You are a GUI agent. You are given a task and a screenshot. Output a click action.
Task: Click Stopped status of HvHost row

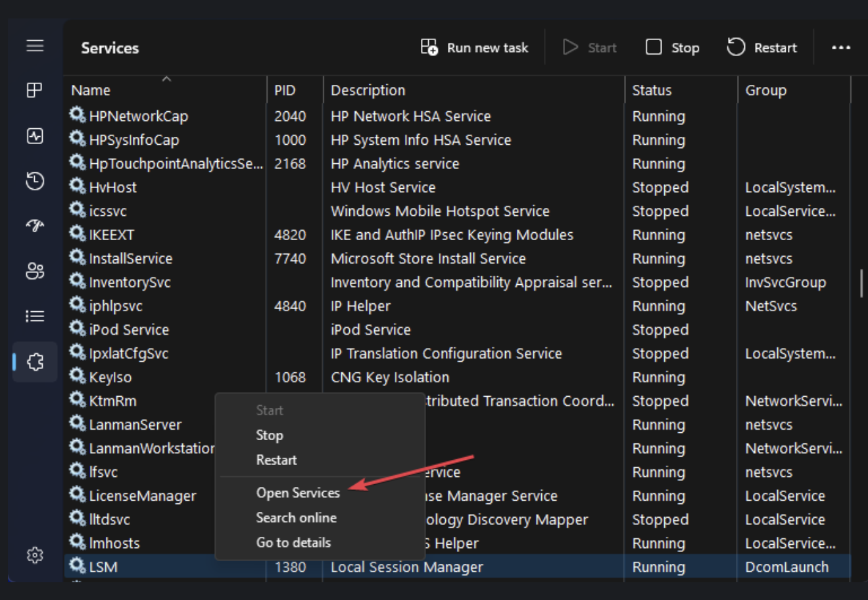pyautogui.click(x=660, y=187)
